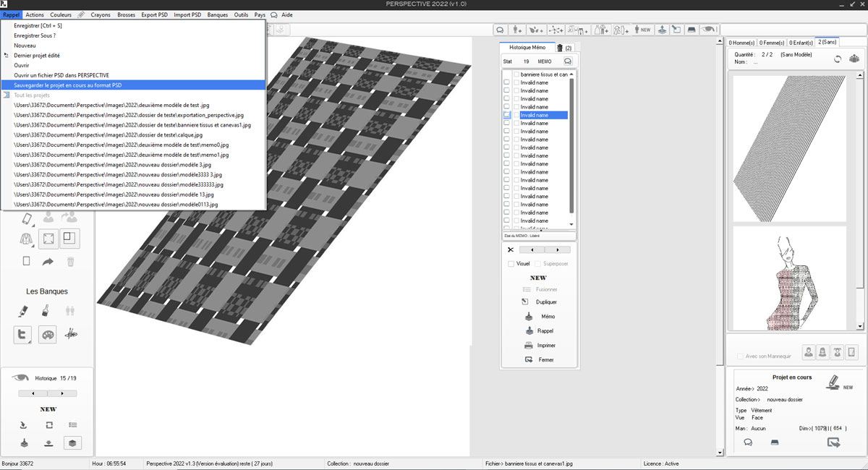Image resolution: width=868 pixels, height=470 pixels.
Task: Click the trash bin icon in left panel
Action: coord(70,261)
